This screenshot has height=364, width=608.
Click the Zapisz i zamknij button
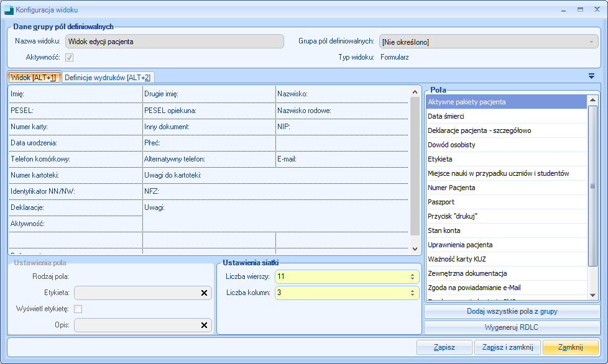[508, 347]
